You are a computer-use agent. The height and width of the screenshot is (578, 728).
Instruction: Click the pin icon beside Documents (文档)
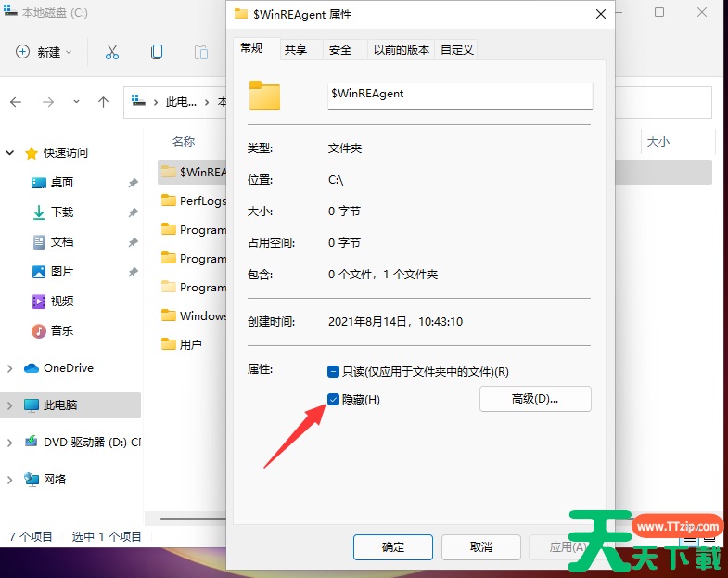point(134,242)
